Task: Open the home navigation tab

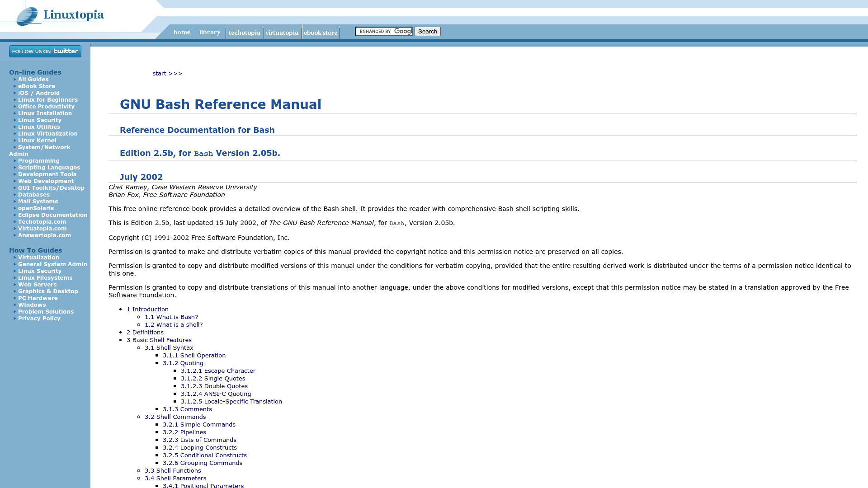Action: click(x=182, y=32)
